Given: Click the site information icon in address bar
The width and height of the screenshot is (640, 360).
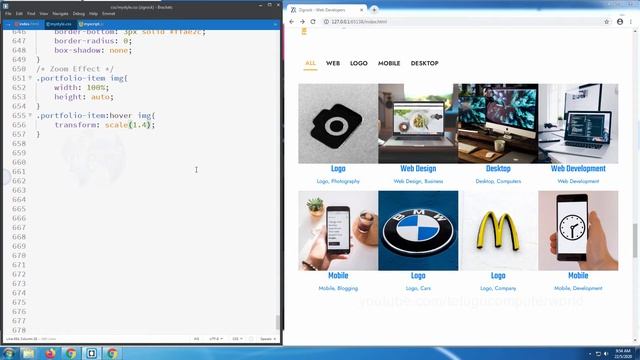Looking at the screenshot, I should [x=326, y=22].
